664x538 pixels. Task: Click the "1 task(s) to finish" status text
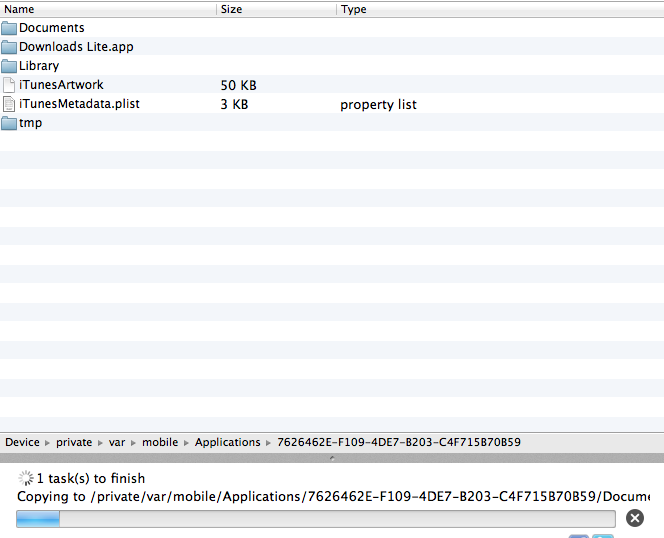[91, 479]
